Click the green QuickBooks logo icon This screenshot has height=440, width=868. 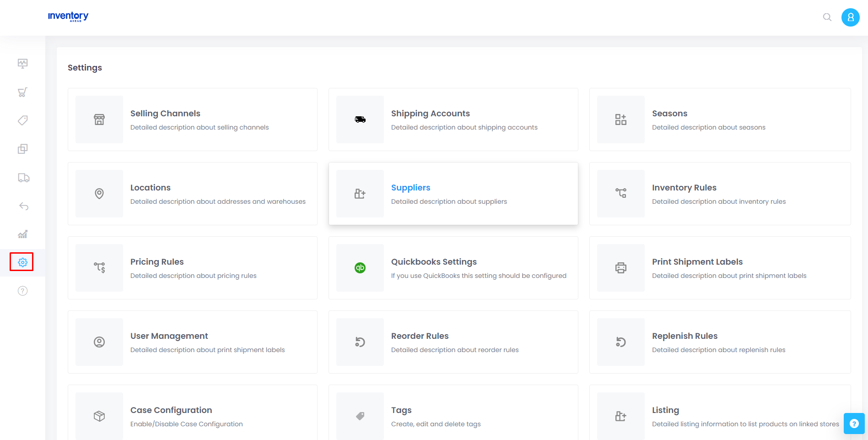click(360, 268)
